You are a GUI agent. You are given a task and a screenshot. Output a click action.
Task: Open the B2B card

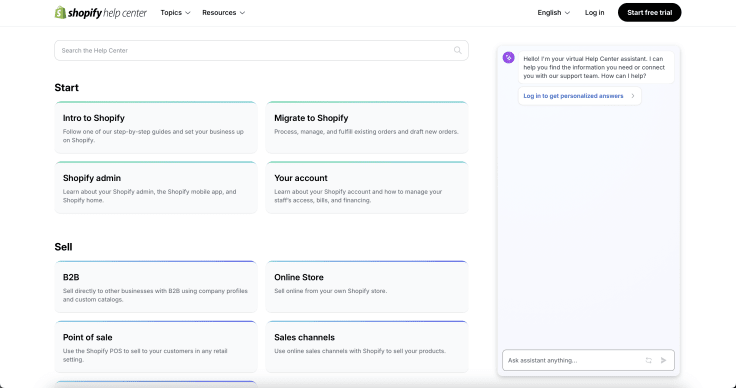click(155, 287)
